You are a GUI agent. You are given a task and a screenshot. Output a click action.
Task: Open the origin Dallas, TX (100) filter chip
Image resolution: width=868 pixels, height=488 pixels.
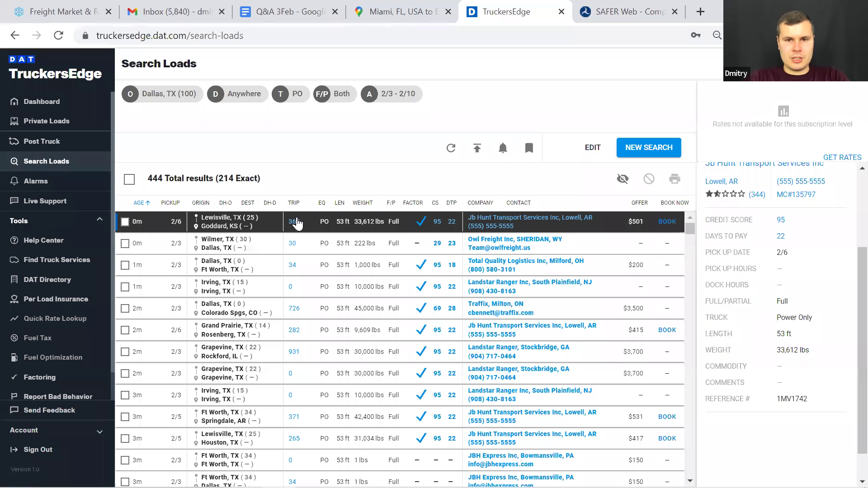pos(162,94)
